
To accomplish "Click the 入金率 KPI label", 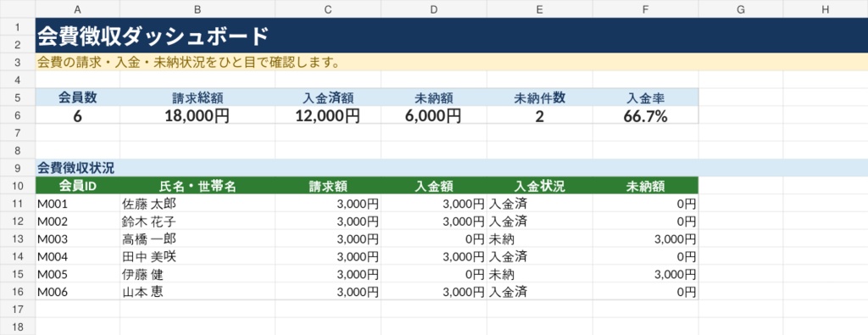I will pos(645,98).
